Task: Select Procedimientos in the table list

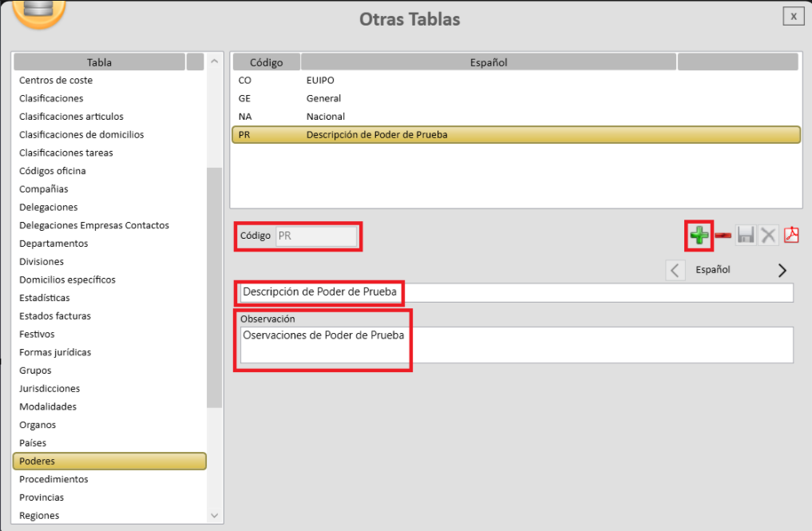Action: coord(53,479)
